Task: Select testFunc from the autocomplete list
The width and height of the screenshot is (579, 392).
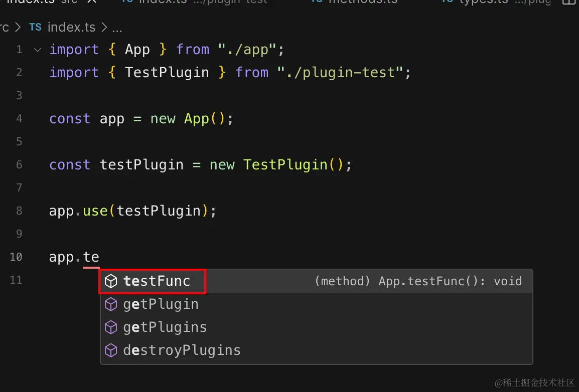Action: point(157,281)
